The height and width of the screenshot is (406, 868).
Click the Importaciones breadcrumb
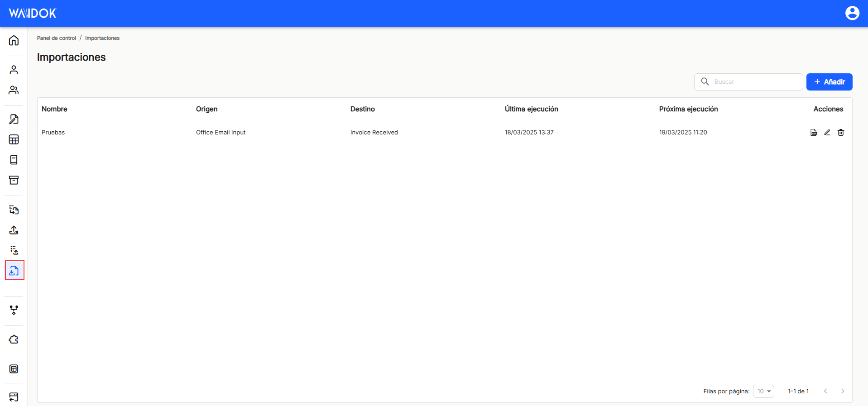[x=102, y=38]
